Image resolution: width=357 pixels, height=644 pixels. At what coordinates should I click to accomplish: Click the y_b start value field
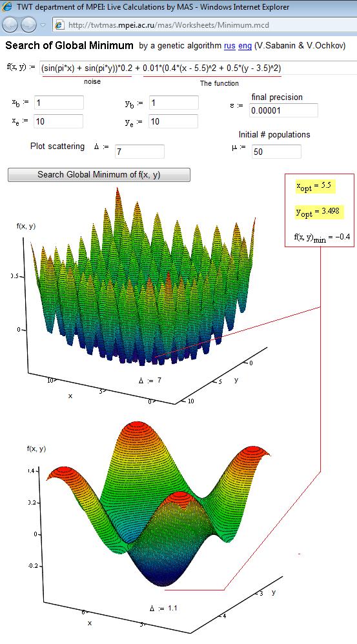tap(174, 102)
